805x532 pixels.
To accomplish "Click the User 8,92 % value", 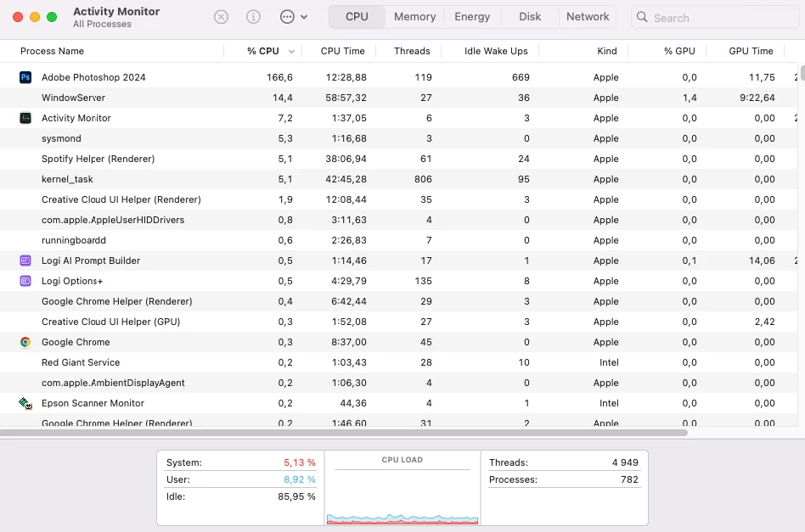I will point(299,479).
